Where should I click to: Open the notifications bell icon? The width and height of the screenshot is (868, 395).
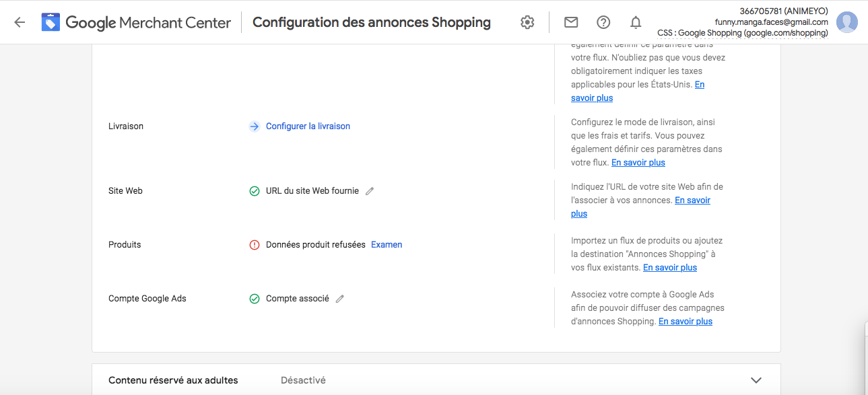tap(635, 22)
